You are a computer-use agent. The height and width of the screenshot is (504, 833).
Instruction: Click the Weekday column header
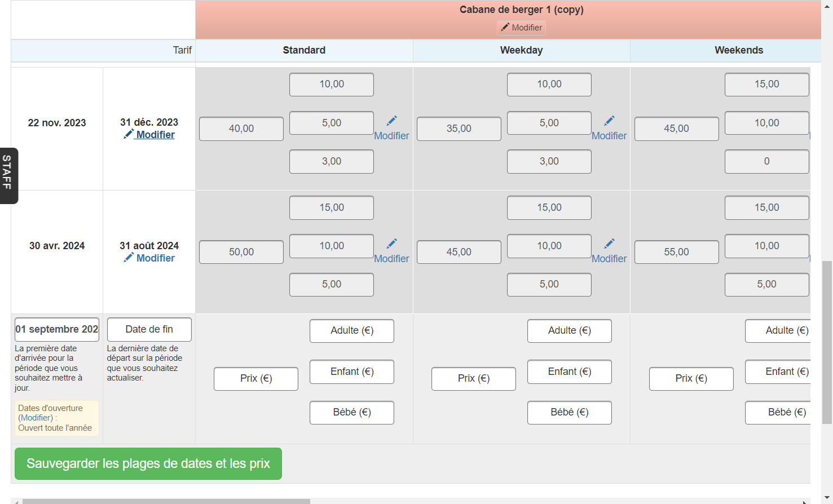[522, 50]
